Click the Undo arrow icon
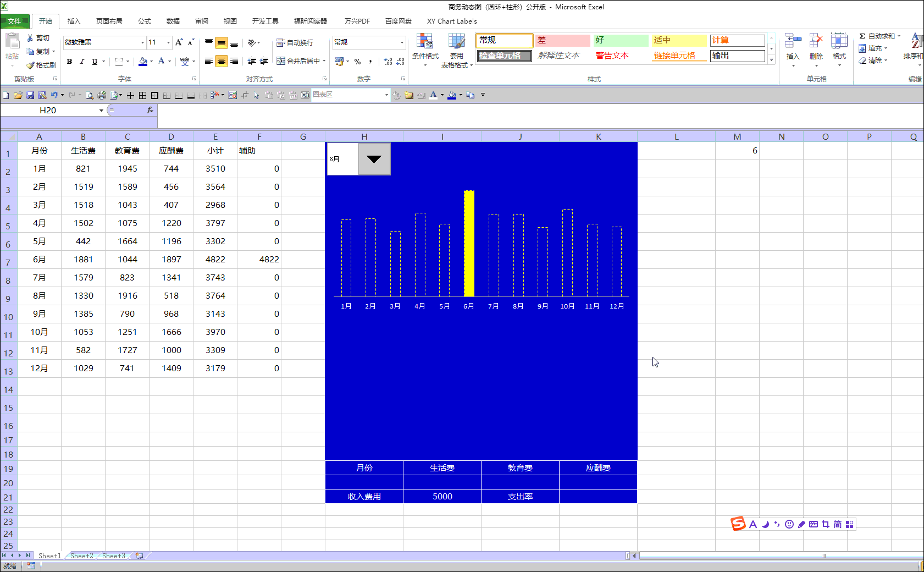924x572 pixels. pos(54,95)
